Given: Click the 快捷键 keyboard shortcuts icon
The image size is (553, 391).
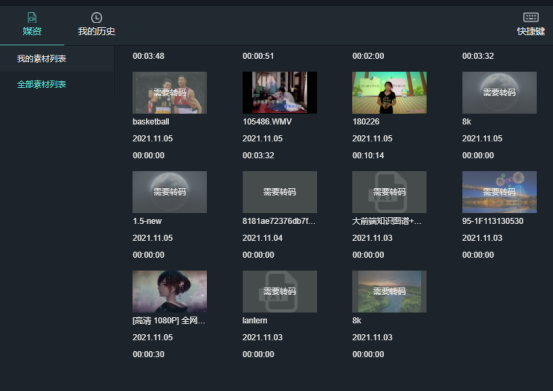Looking at the screenshot, I should point(531,17).
